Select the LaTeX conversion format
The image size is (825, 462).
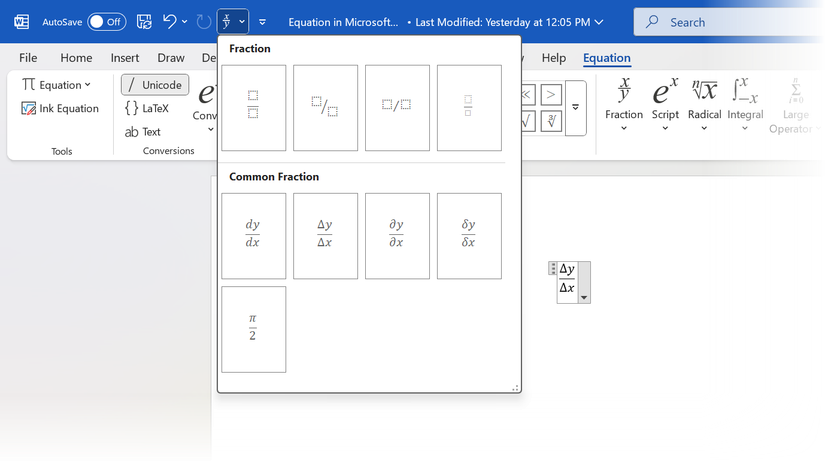click(x=147, y=108)
